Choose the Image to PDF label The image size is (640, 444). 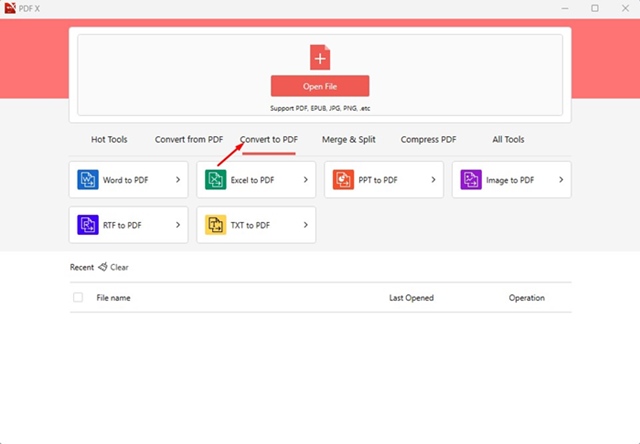(510, 180)
